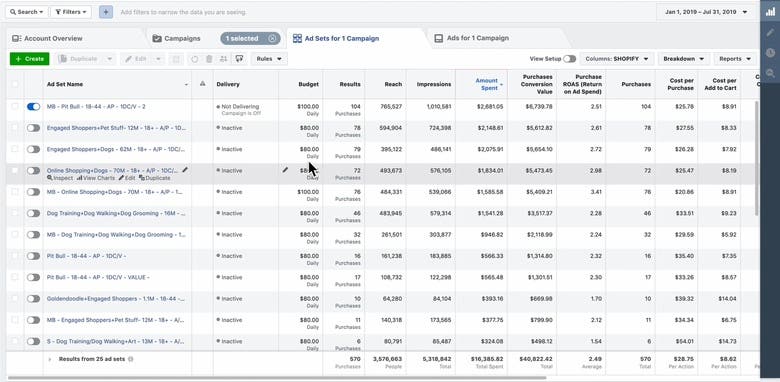
Task: Open the Engaged Shoppers+Dogs - 62M ad set link
Action: coord(115,149)
